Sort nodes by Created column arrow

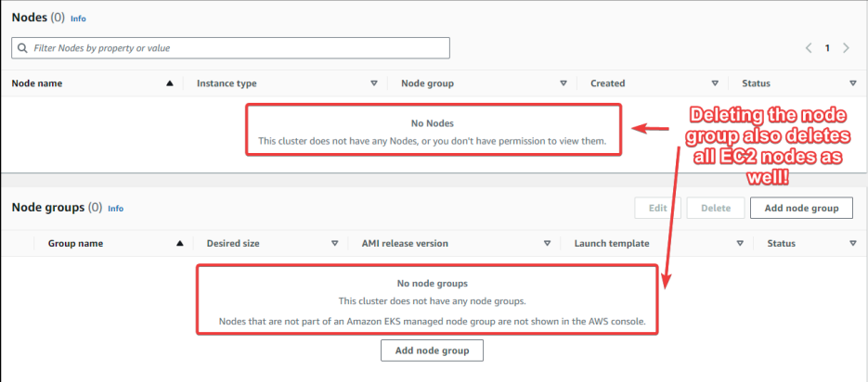715,83
